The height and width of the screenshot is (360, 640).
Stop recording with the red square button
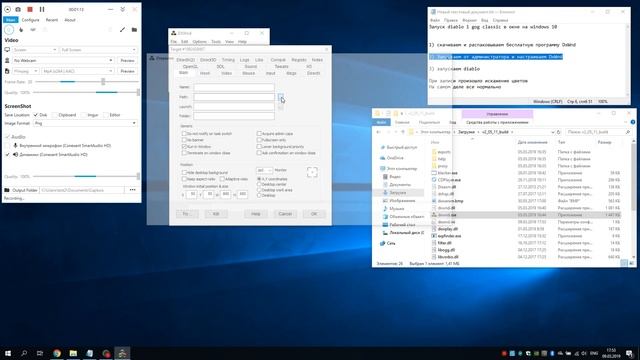30,9
